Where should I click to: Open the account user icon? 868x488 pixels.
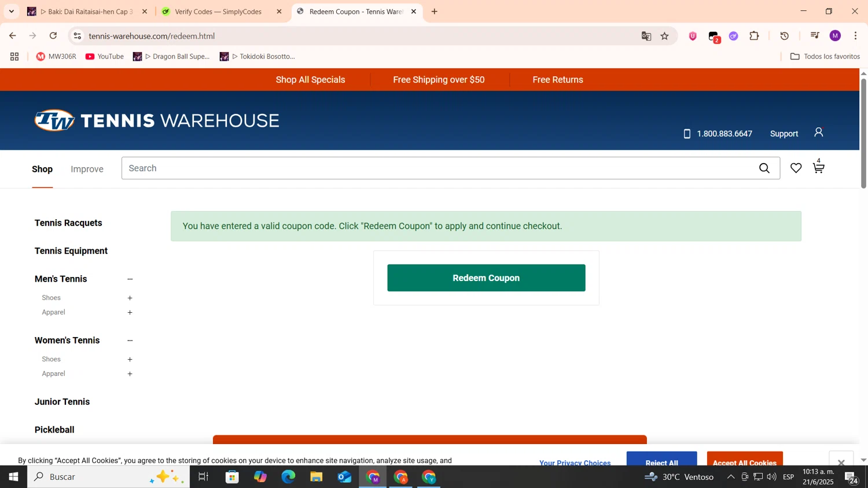[818, 132]
